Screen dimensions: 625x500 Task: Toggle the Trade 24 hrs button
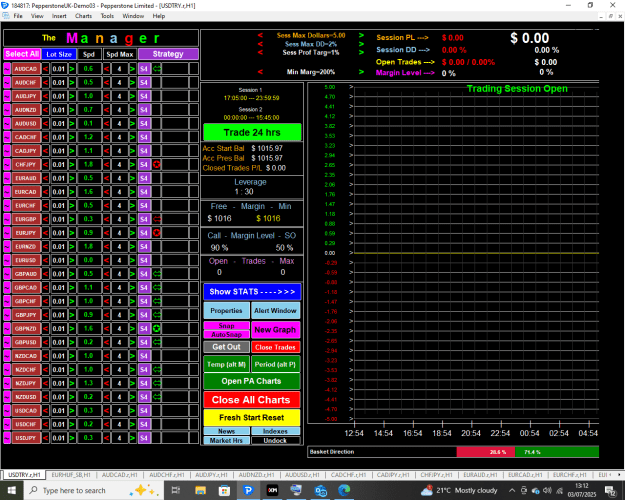252,132
